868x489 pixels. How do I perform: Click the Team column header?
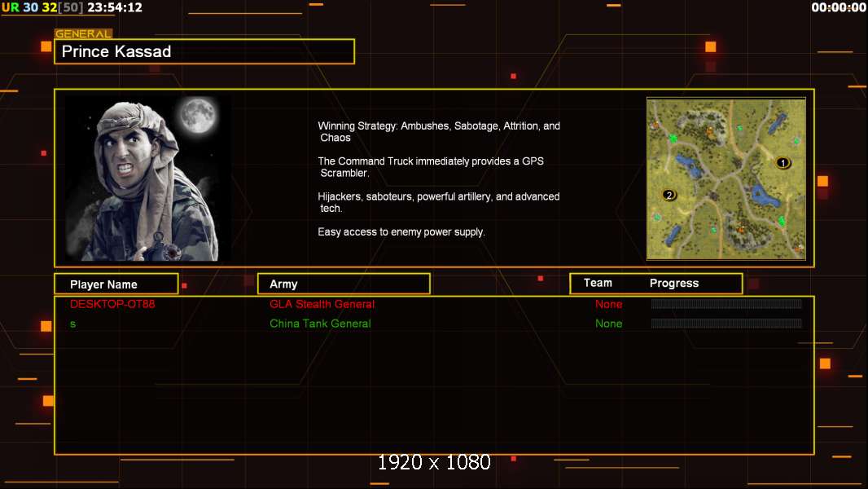tap(598, 283)
